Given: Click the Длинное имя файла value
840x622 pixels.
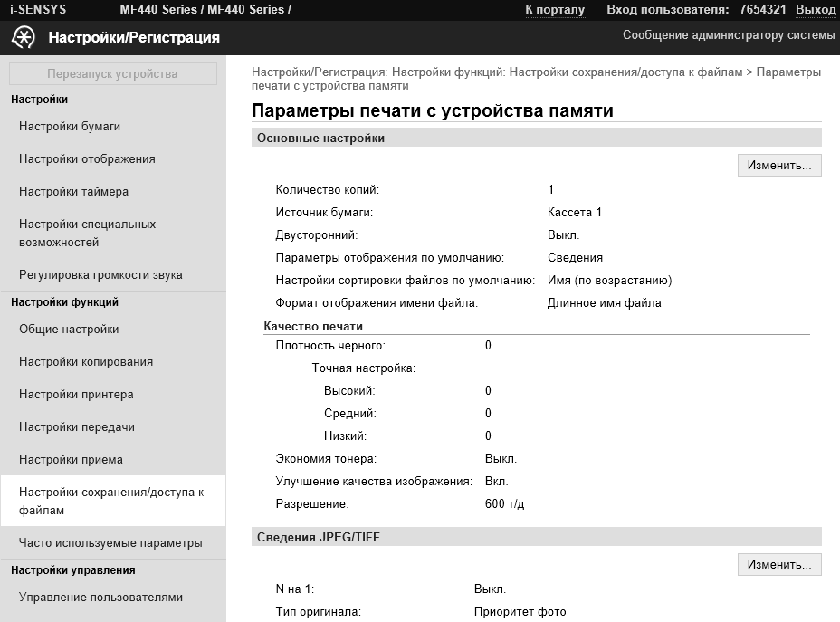Looking at the screenshot, I should [x=604, y=303].
